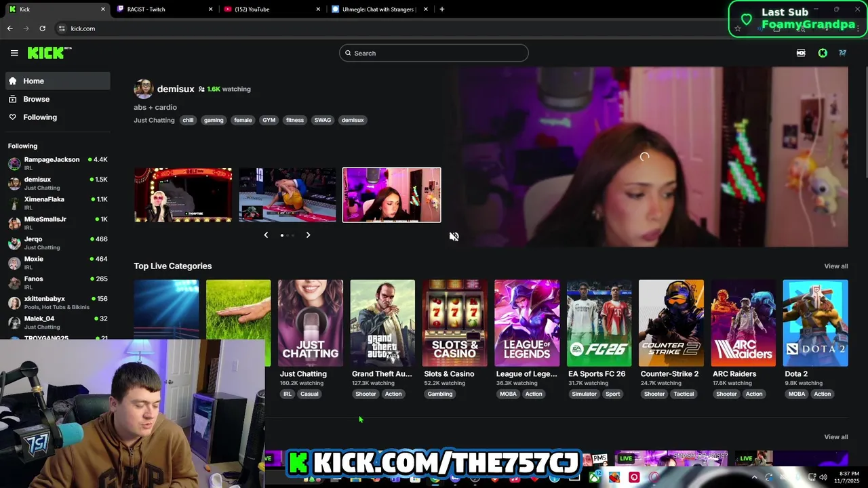868x488 pixels.
Task: Open Xbox app in Windows taskbar
Action: tap(594, 477)
